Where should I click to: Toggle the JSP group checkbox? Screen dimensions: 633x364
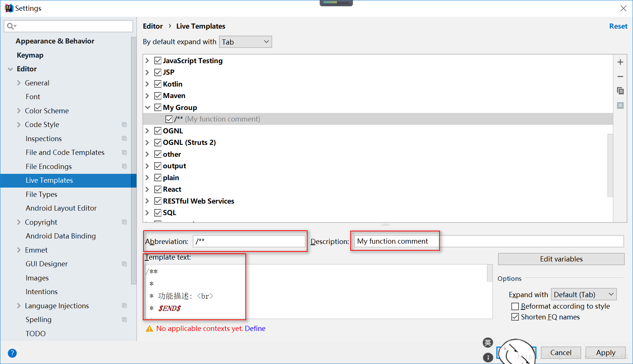158,72
